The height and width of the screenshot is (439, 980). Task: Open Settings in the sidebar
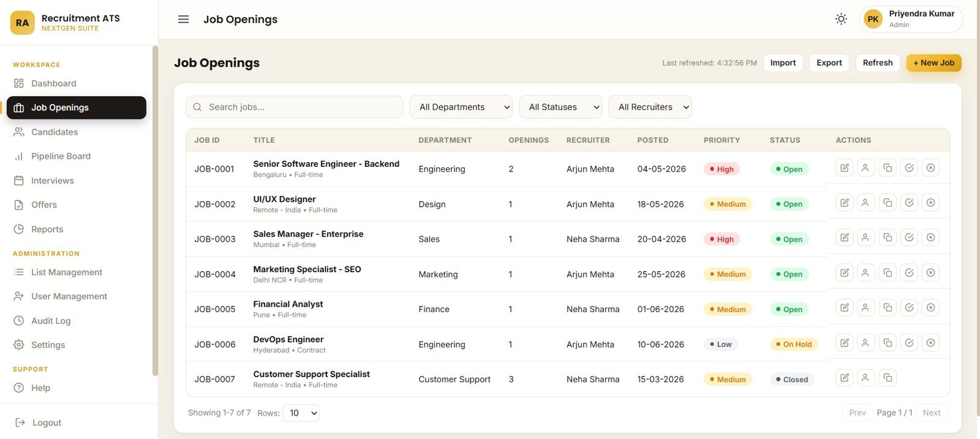coord(77,345)
